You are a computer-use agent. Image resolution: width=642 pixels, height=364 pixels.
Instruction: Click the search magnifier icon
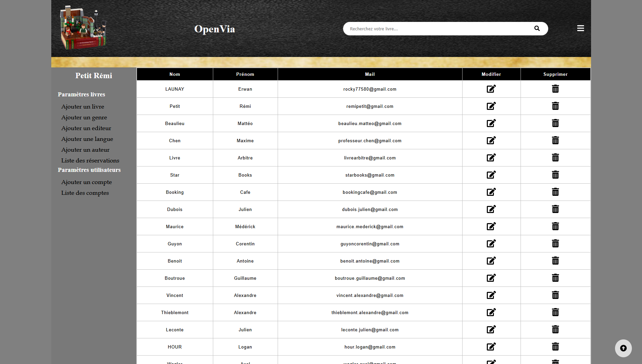537,29
